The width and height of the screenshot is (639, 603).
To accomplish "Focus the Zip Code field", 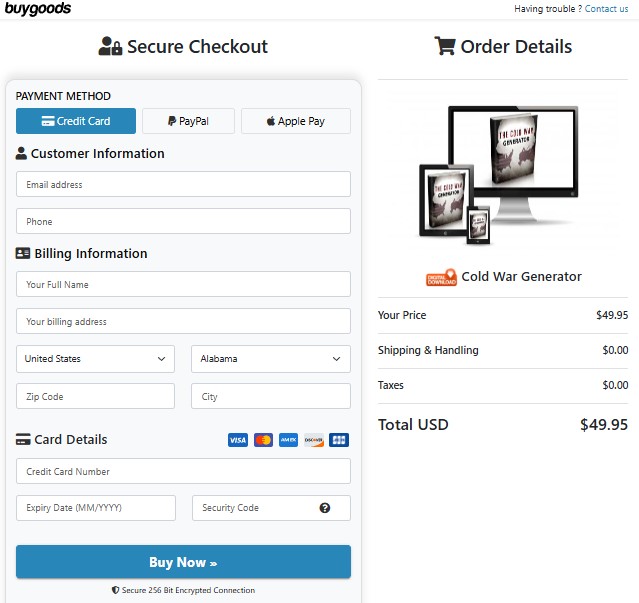I will click(96, 397).
